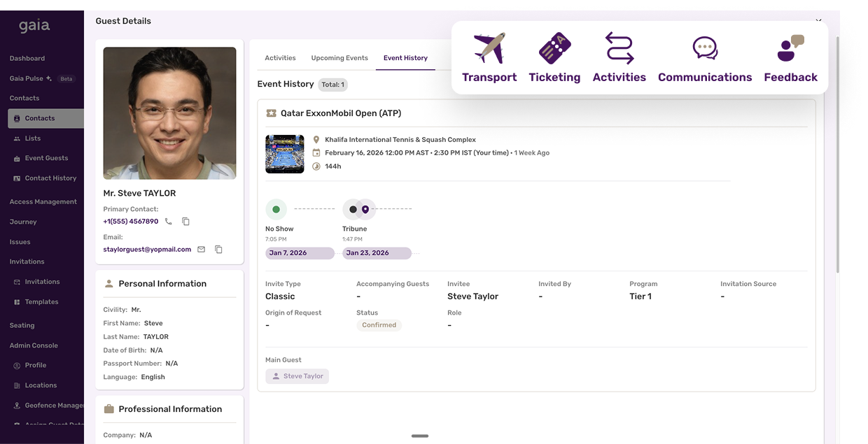Open the Activities tab

click(x=280, y=58)
